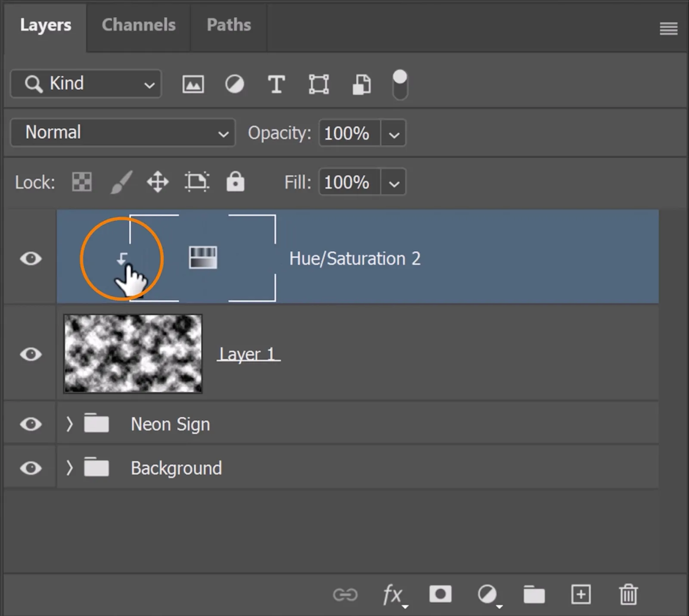This screenshot has height=616, width=689.
Task: Hide the Hue/Saturation 2 layer
Action: click(x=31, y=258)
